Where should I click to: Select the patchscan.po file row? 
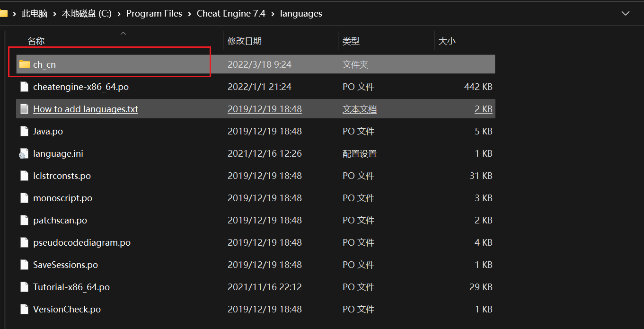click(x=60, y=220)
